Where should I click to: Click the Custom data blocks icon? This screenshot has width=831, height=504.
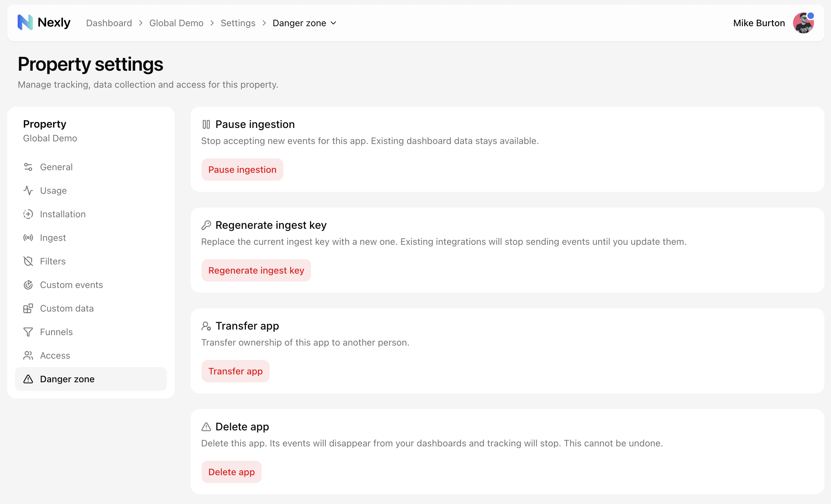[28, 309]
